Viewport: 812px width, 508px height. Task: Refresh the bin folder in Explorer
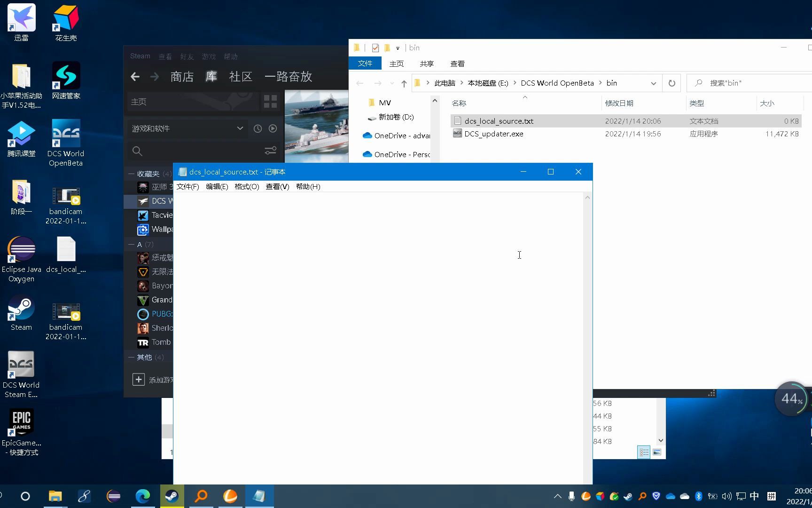click(x=672, y=83)
